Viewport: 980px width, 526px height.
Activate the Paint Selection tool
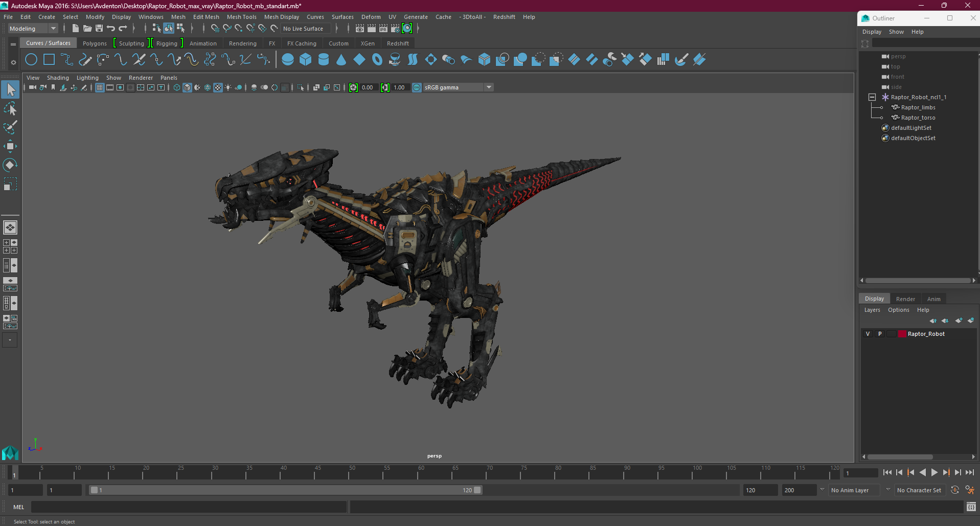10,127
